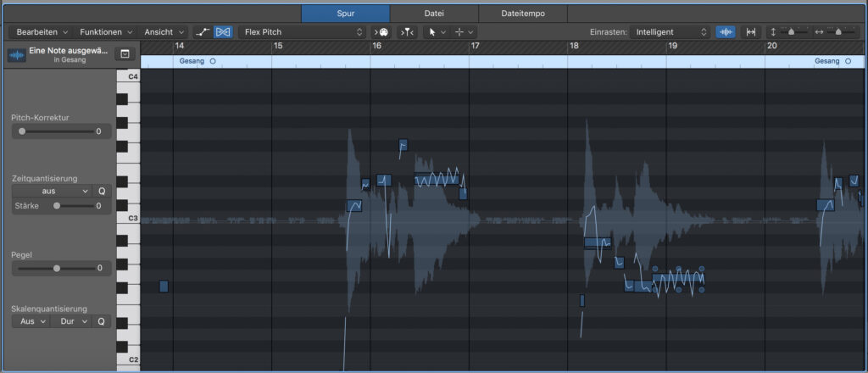The width and height of the screenshot is (868, 373).
Task: Open the Flex Pitch mode dropdown
Action: [x=303, y=32]
